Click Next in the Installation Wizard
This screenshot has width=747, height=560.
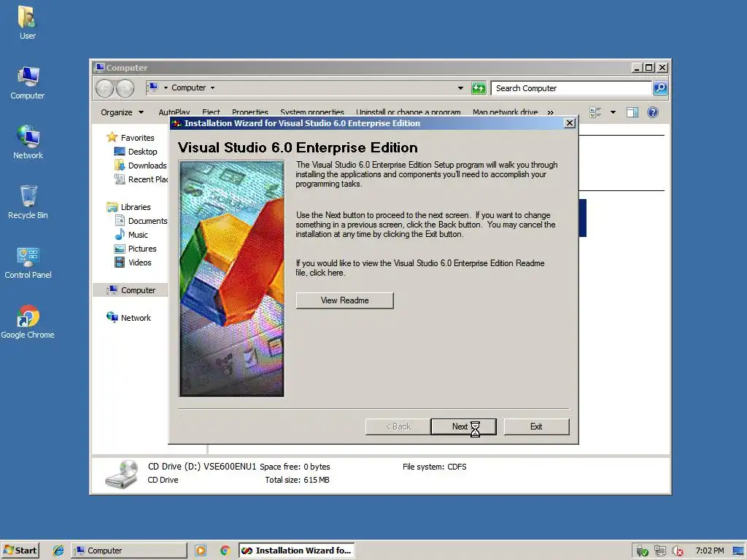(x=463, y=427)
